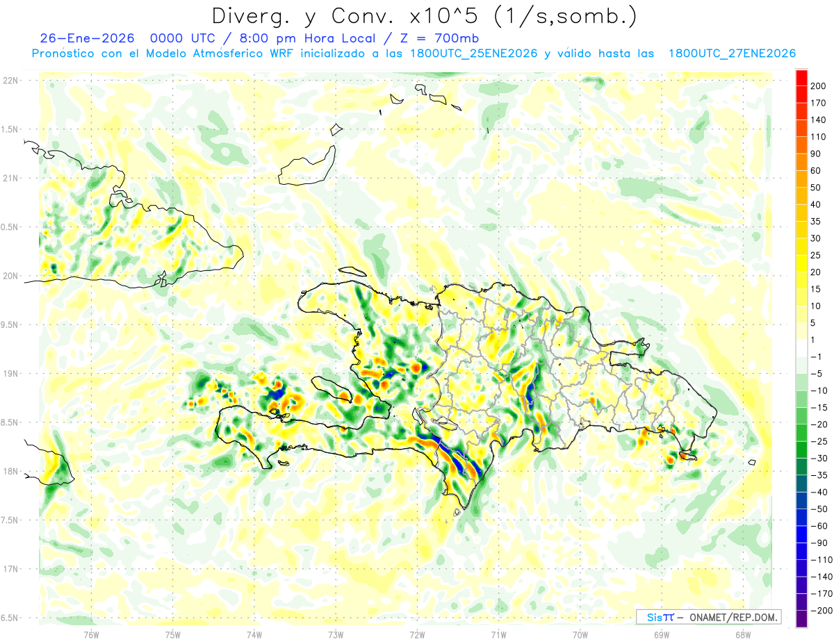The width and height of the screenshot is (834, 644).
Task: Click the '-40' value on color scale
Action: [819, 493]
